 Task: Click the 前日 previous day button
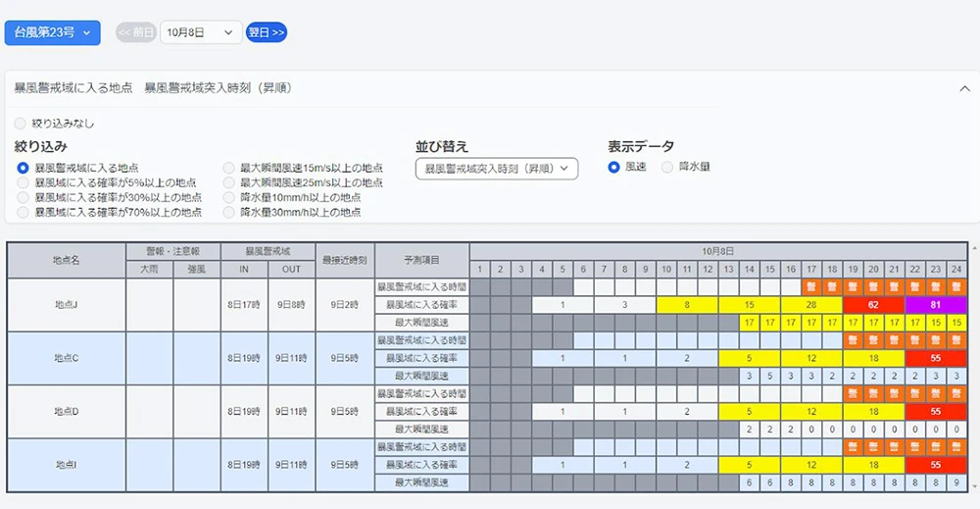[x=136, y=32]
